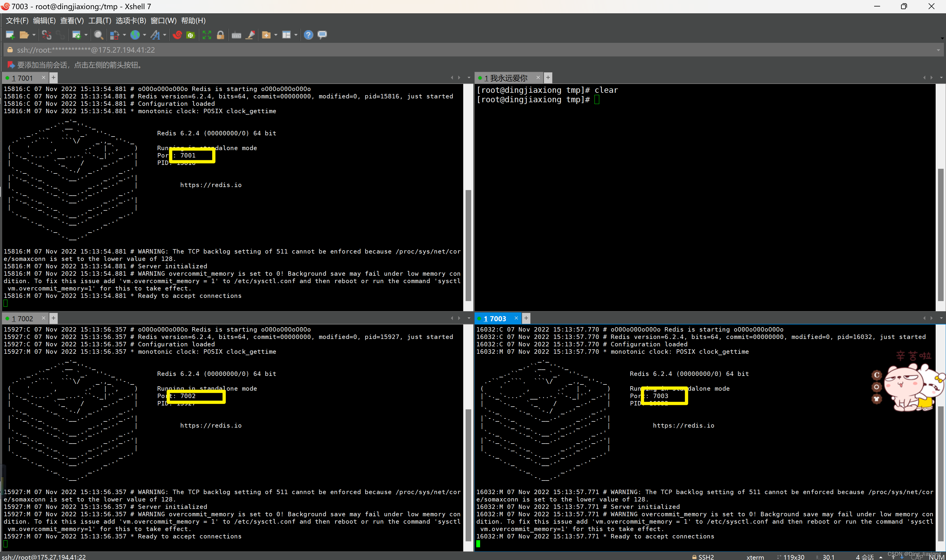Image resolution: width=946 pixels, height=560 pixels.
Task: Click the red-blue arrow add session icon
Action: 11,65
